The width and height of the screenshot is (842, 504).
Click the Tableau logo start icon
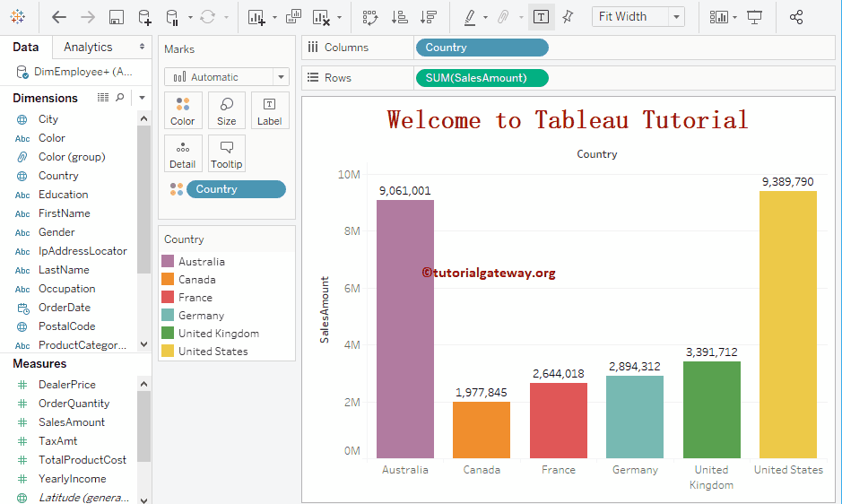tap(18, 17)
